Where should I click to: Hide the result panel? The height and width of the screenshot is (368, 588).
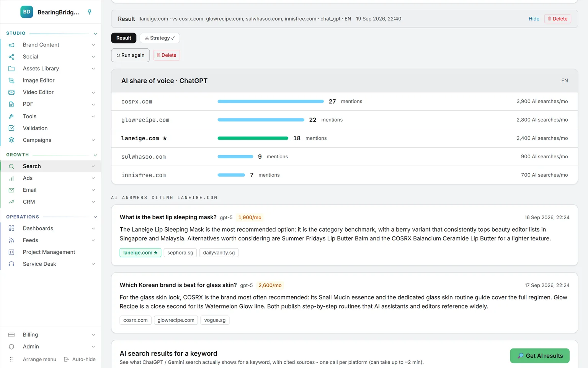[x=534, y=19]
